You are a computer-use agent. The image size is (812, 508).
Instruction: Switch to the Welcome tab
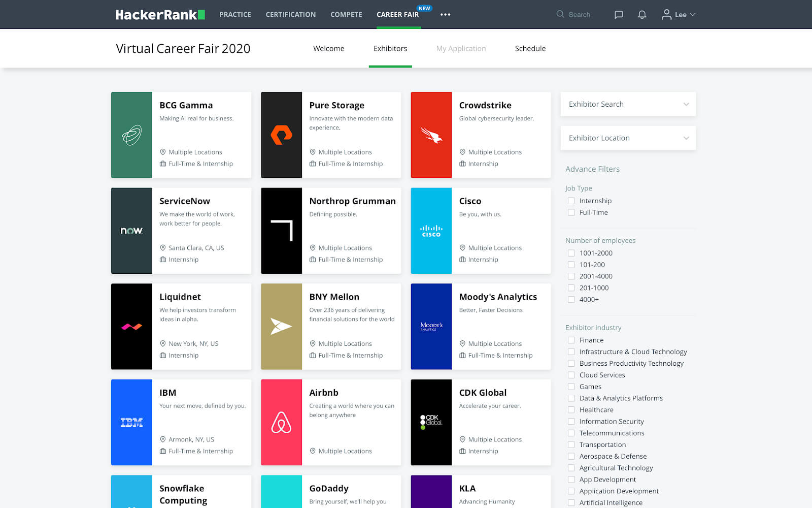329,48
